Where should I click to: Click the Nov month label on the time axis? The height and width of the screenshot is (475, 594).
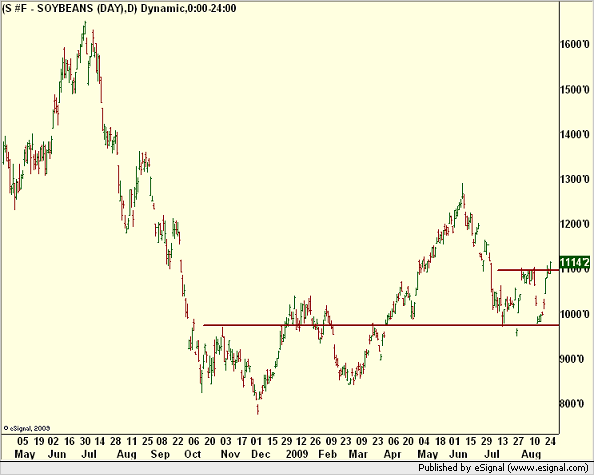[230, 454]
